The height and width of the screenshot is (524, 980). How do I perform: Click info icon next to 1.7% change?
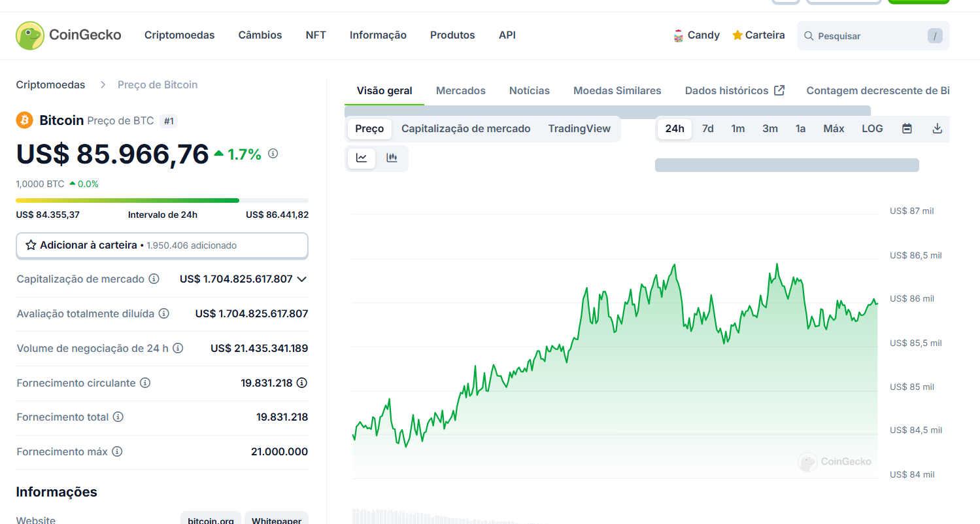[273, 153]
